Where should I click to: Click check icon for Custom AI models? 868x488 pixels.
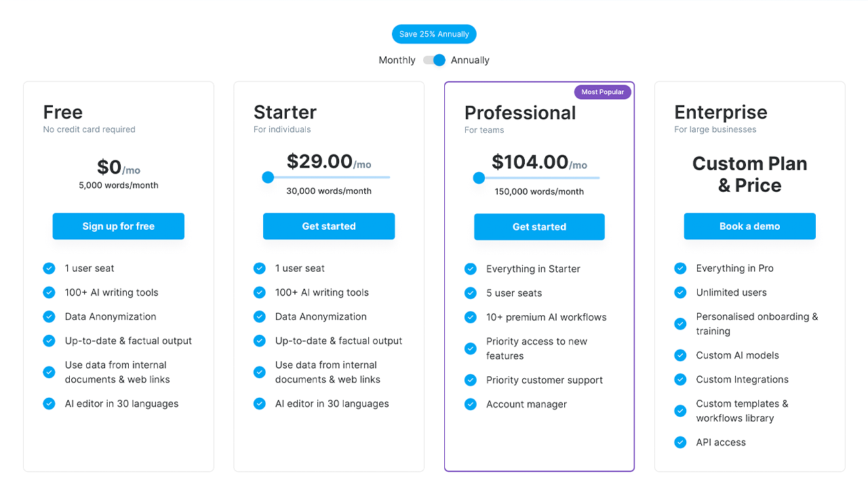(680, 355)
